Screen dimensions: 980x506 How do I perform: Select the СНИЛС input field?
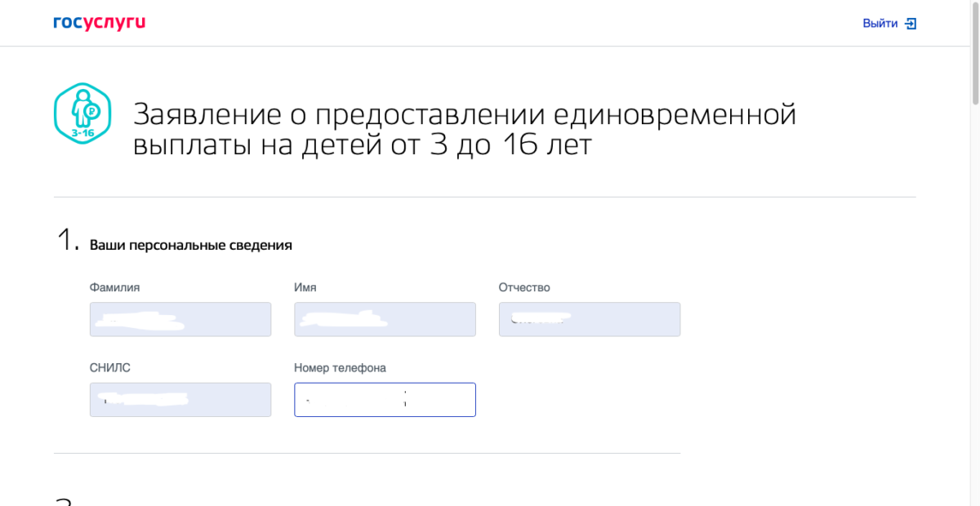[180, 400]
